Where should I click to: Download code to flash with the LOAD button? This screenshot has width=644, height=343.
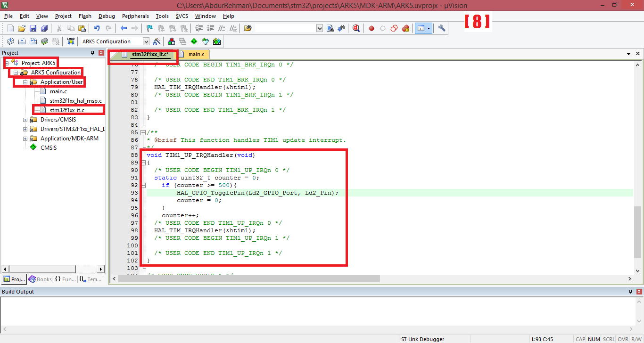[71, 41]
